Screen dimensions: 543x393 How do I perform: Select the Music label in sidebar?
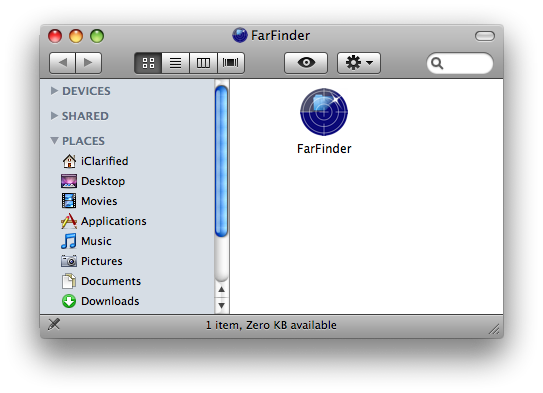[x=96, y=241]
